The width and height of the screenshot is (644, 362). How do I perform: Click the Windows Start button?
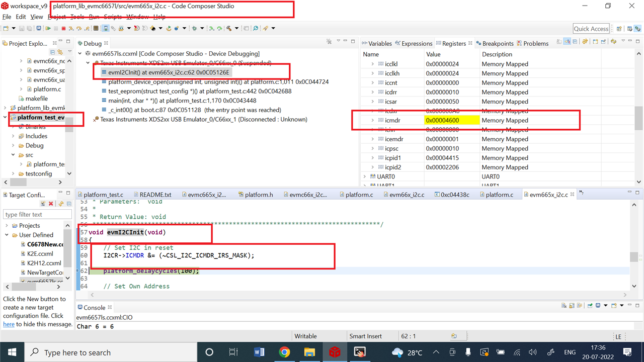12,352
